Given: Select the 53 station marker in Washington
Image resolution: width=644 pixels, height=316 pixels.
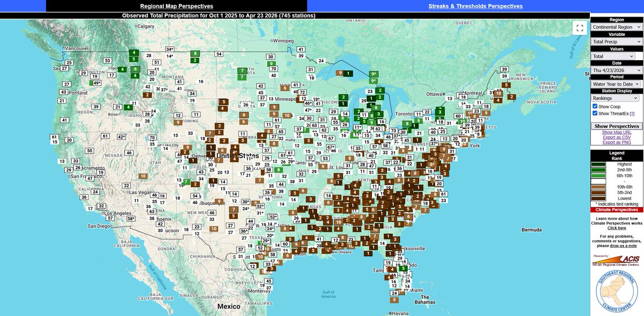Looking at the screenshot, I should [x=108, y=60].
